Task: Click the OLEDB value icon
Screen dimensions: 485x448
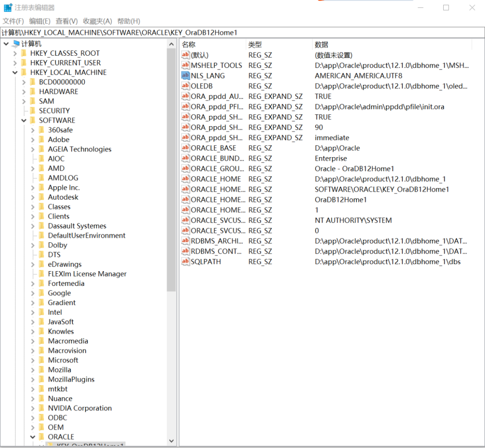Action: pyautogui.click(x=185, y=86)
